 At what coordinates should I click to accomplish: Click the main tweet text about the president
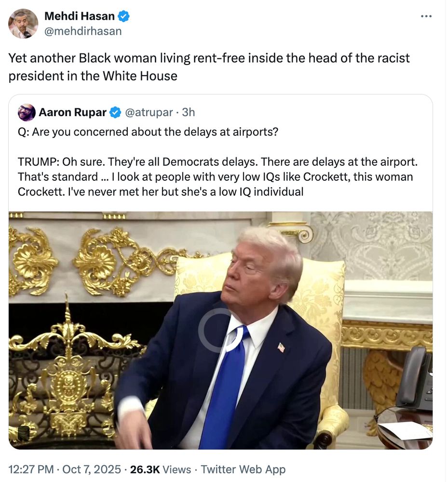coord(209,67)
